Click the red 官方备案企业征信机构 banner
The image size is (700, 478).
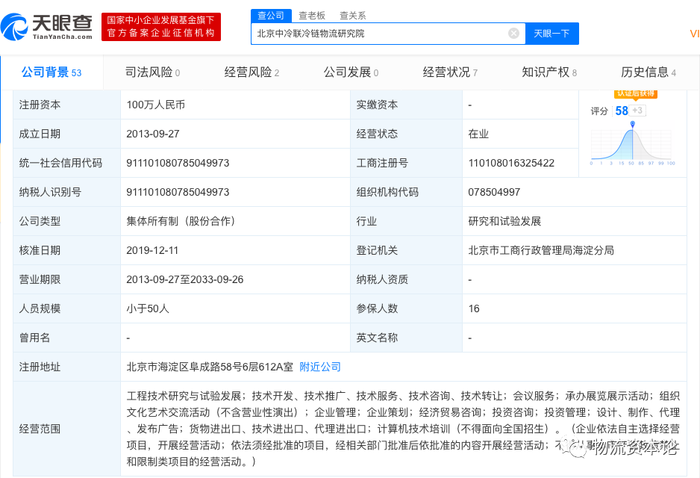[x=161, y=27]
